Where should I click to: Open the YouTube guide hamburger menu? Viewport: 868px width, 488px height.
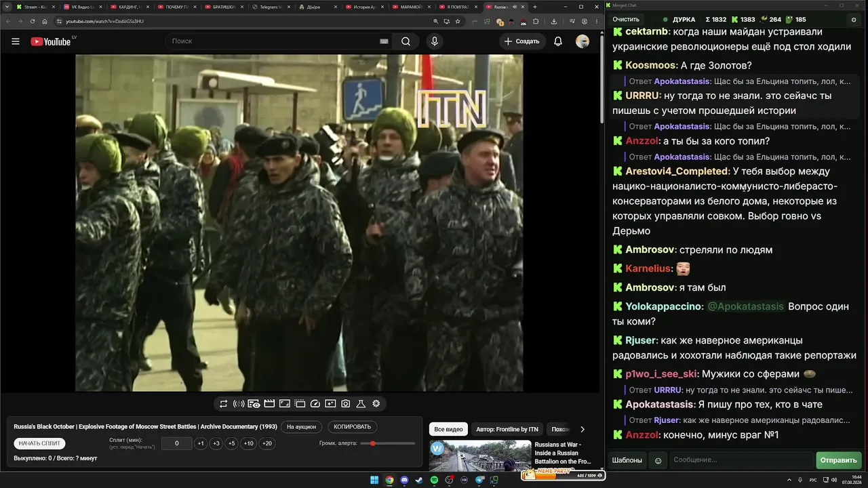[x=16, y=41]
